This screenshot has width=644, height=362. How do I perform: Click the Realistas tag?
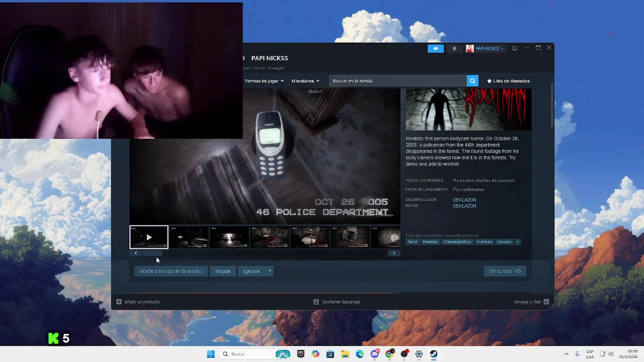pyautogui.click(x=430, y=242)
